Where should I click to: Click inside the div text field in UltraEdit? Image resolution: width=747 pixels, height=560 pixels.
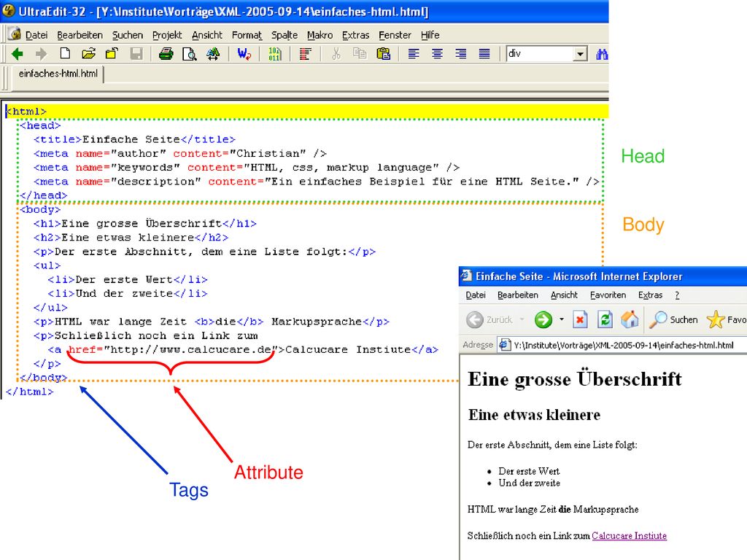coord(540,53)
